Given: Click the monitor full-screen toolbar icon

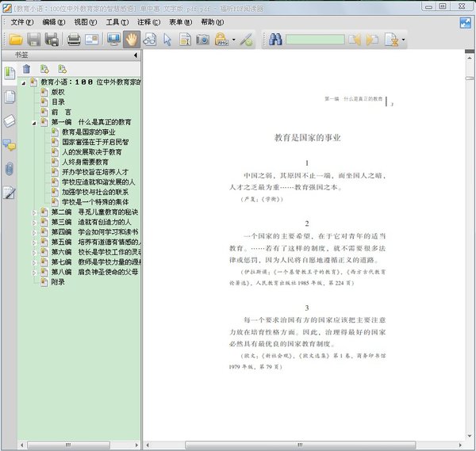Looking at the screenshot, I should pos(113,40).
